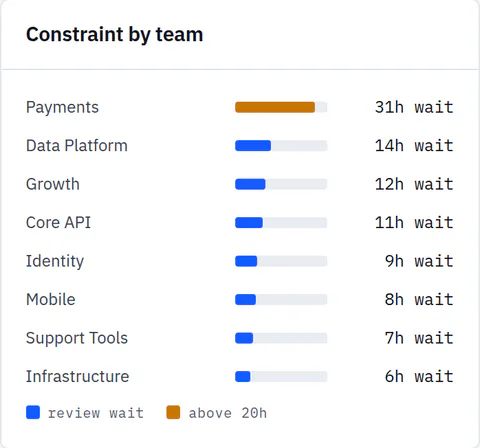
Task: Select the Data Platform team label
Action: tap(77, 146)
